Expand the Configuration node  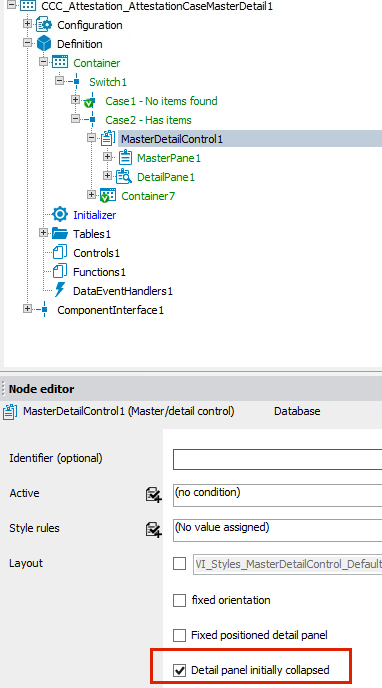click(x=28, y=25)
